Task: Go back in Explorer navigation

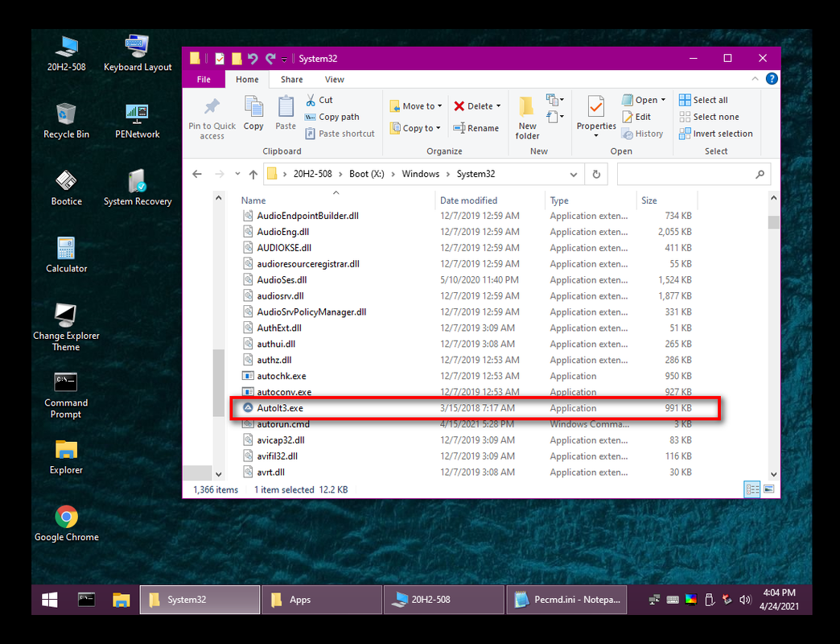Action: point(197,174)
